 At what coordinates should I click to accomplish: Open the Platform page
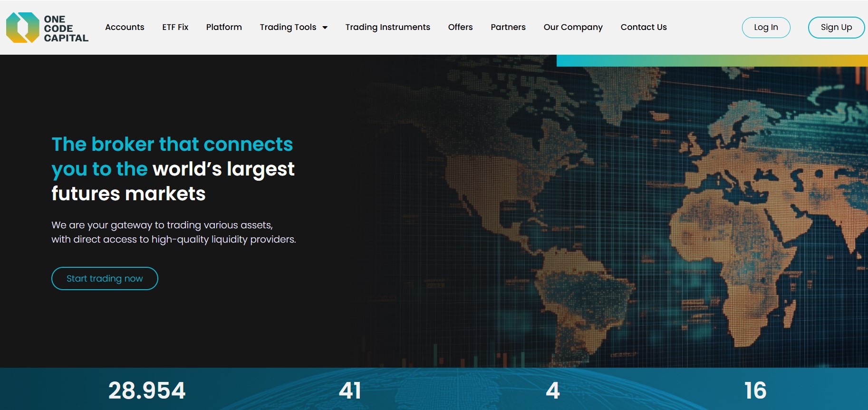point(224,27)
